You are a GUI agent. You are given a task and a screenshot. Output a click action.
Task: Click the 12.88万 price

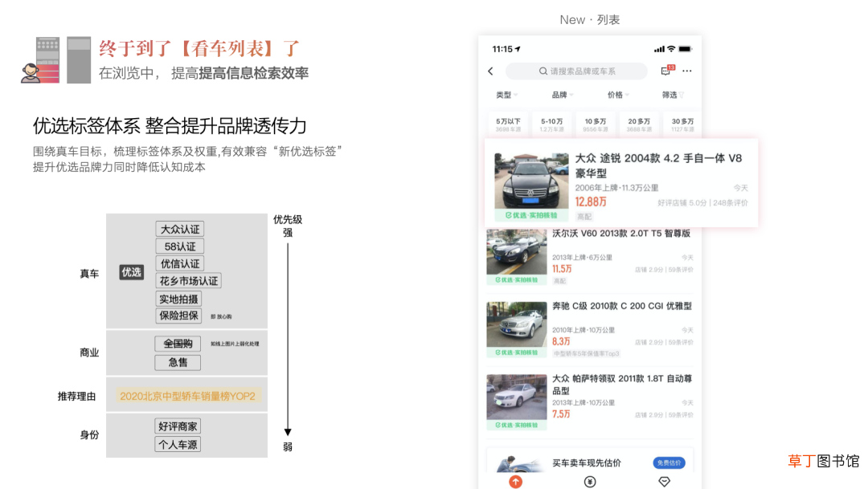point(591,202)
